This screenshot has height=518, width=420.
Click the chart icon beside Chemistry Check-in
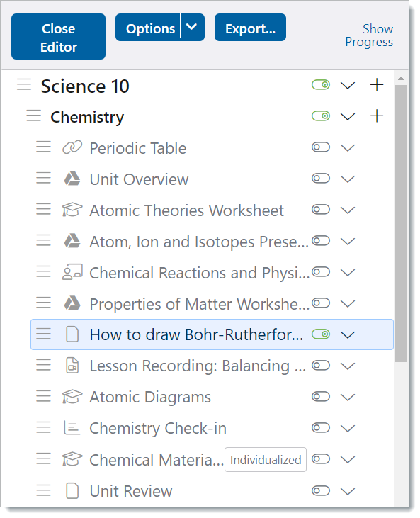[72, 428]
